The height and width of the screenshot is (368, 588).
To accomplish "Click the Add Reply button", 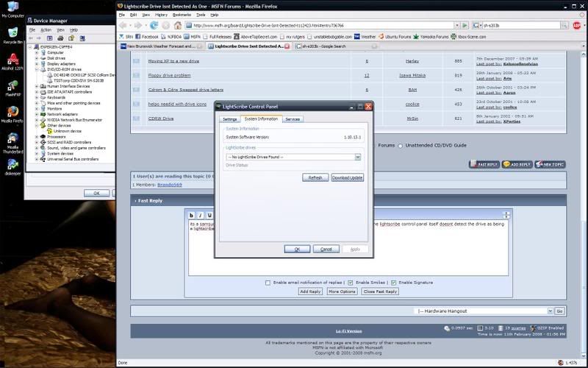I will point(310,291).
